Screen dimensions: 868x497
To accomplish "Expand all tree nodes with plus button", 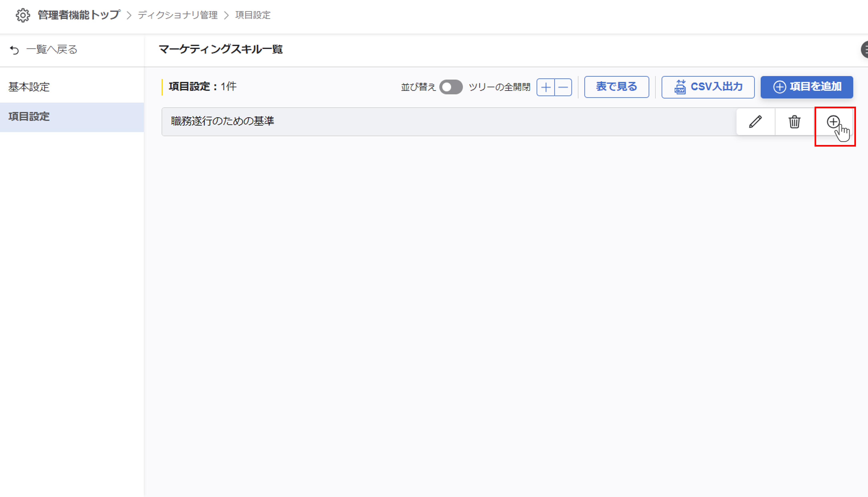I will click(545, 87).
